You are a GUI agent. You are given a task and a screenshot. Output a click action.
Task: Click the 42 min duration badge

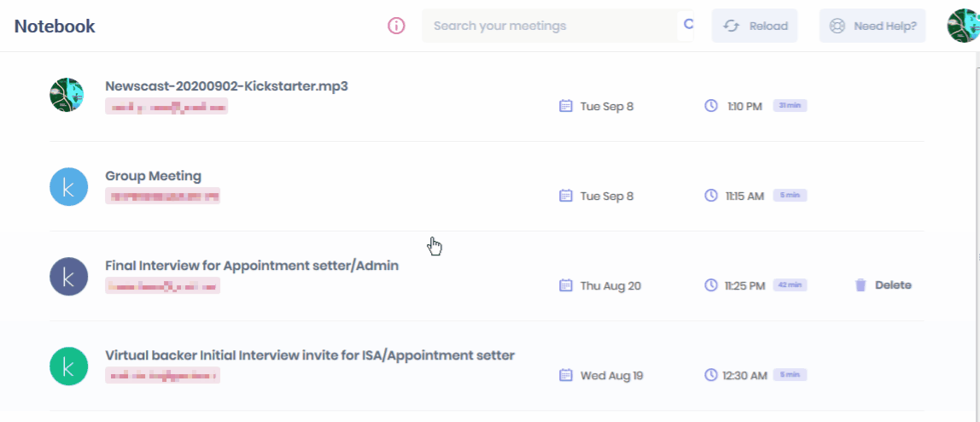coord(790,285)
